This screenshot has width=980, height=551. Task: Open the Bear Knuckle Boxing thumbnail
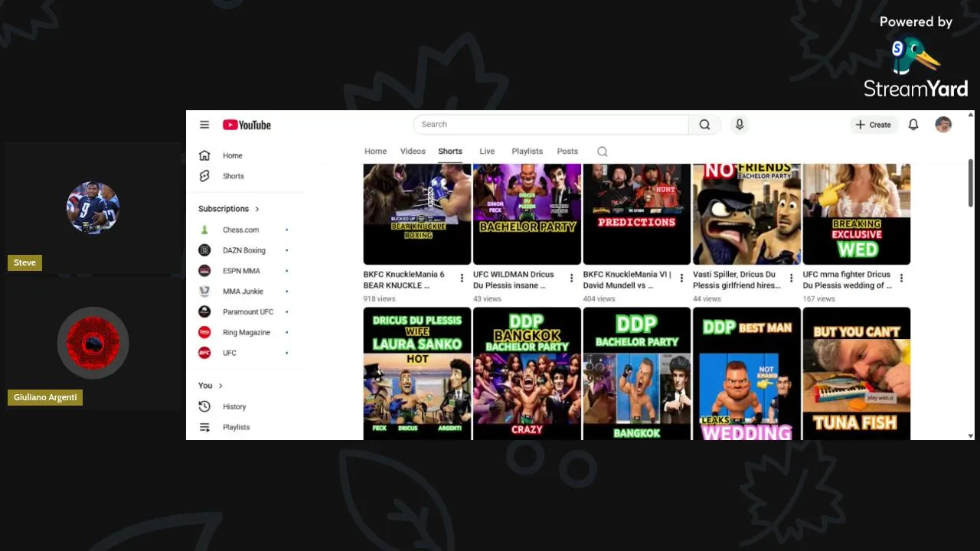(x=417, y=214)
